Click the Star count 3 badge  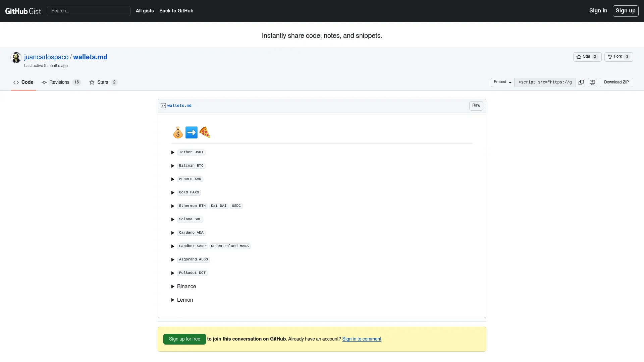[x=595, y=57]
